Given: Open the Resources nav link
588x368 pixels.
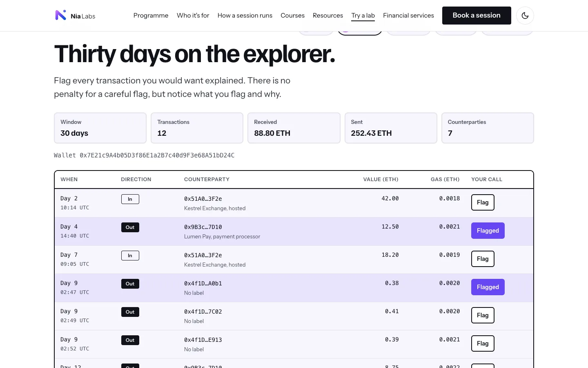Looking at the screenshot, I should click(x=328, y=16).
